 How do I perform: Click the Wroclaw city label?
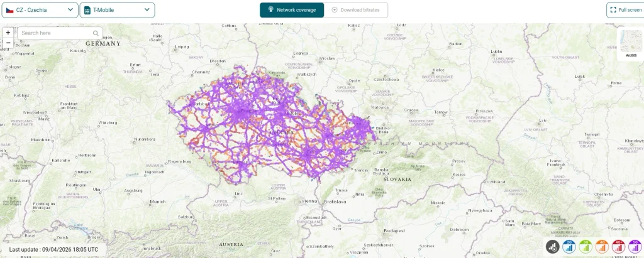(x=327, y=58)
